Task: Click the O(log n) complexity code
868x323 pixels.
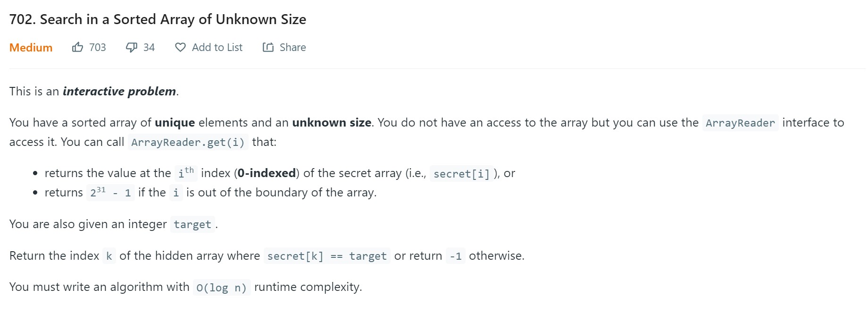Action: pyautogui.click(x=221, y=288)
